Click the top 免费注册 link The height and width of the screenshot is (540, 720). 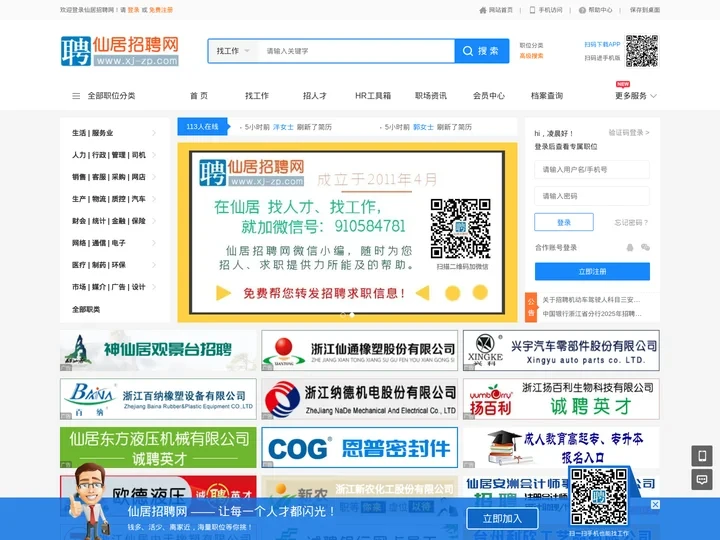[161, 10]
